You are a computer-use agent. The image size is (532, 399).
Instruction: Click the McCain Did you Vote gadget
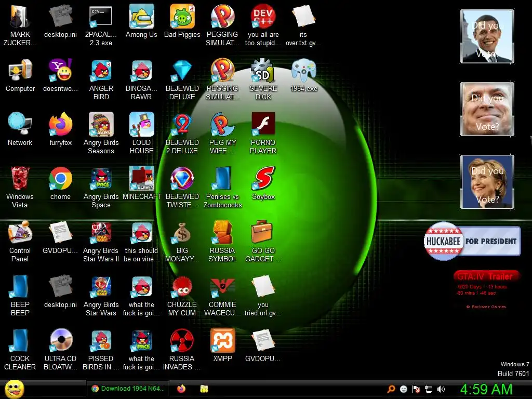487,109
